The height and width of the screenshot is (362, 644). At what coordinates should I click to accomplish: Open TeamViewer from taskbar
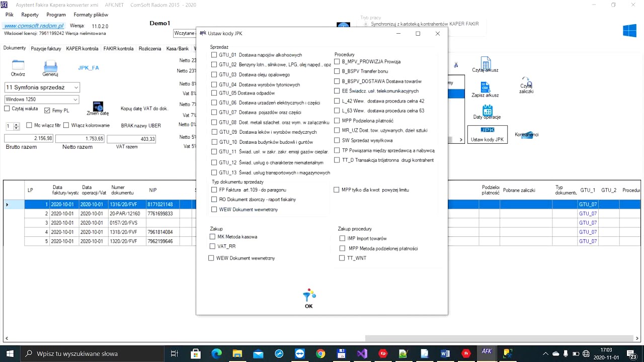300,353
